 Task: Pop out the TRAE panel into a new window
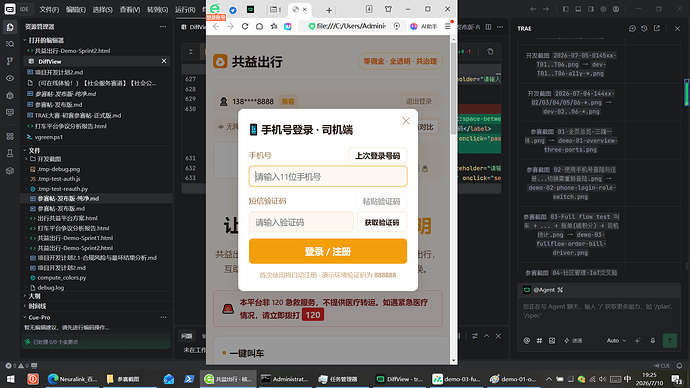tap(657, 28)
